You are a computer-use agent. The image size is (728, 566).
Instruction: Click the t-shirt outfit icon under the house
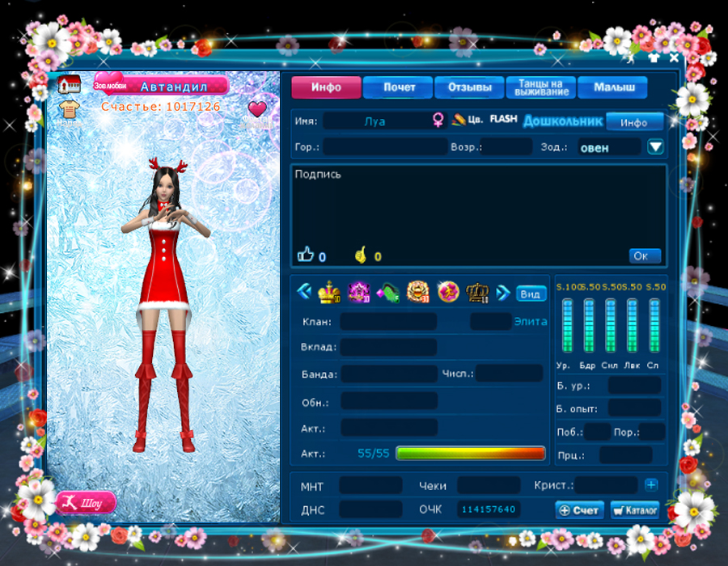coord(69,111)
